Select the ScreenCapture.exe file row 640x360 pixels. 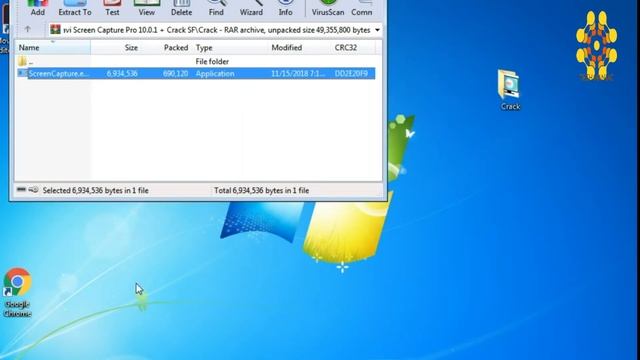pyautogui.click(x=195, y=73)
